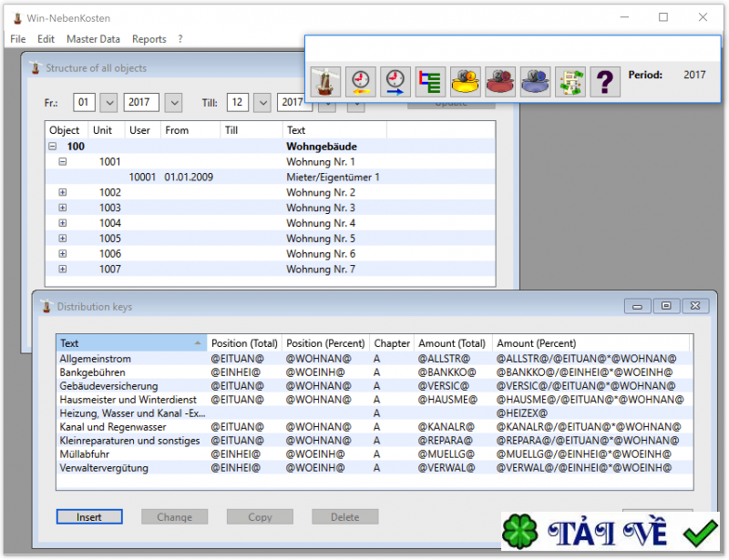The image size is (729, 560).
Task: Open the Till month 12 dropdown
Action: [262, 103]
